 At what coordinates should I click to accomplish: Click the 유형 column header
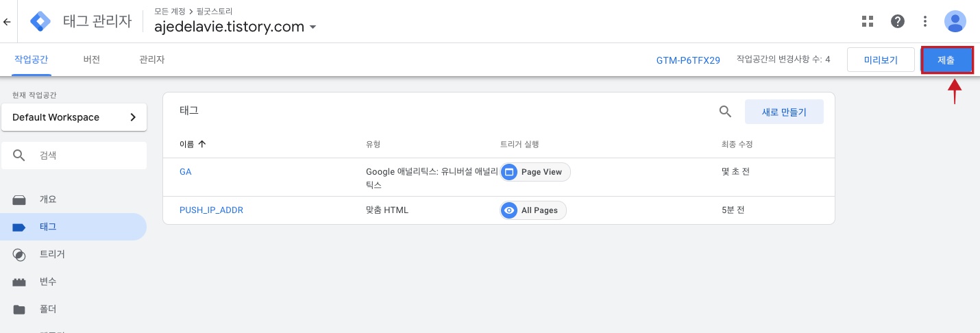tap(373, 144)
